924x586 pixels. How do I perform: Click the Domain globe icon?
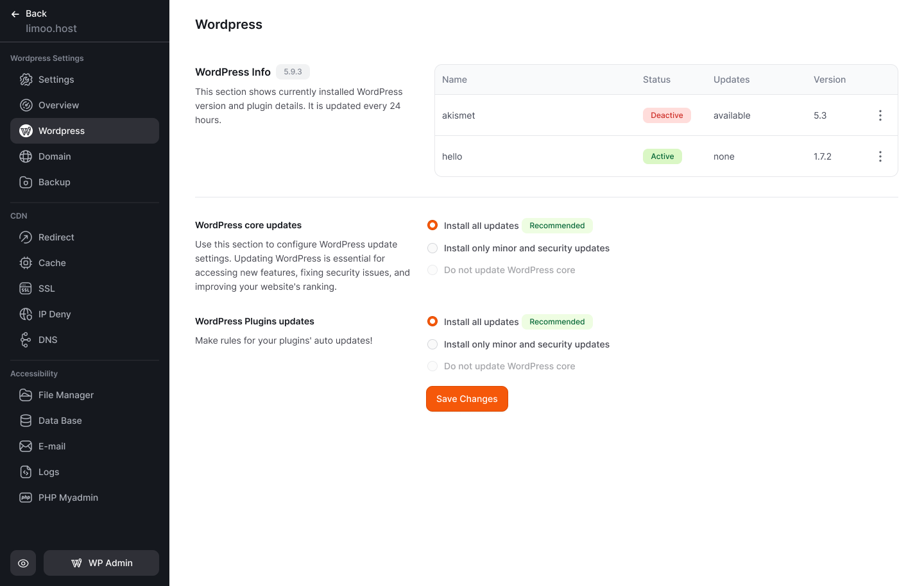tap(26, 156)
